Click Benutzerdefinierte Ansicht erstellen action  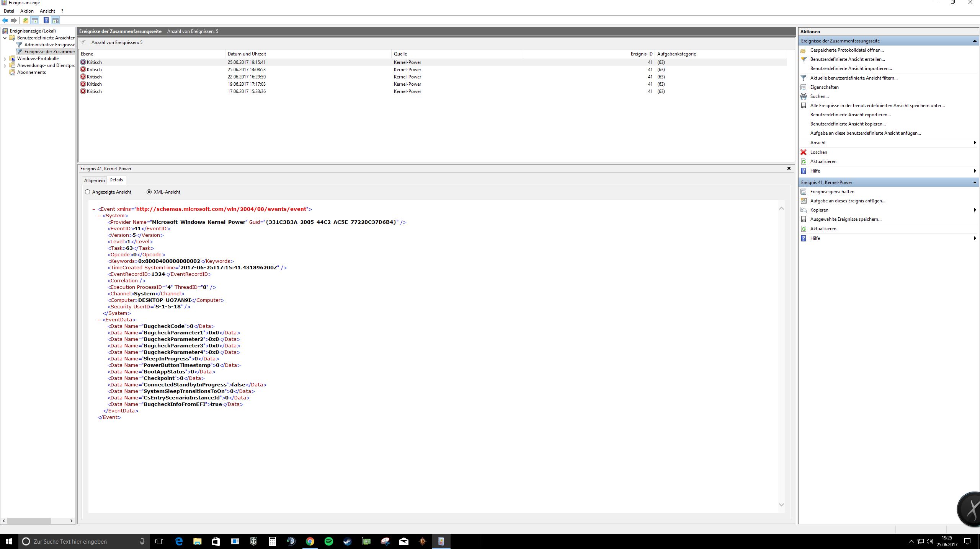coord(847,59)
